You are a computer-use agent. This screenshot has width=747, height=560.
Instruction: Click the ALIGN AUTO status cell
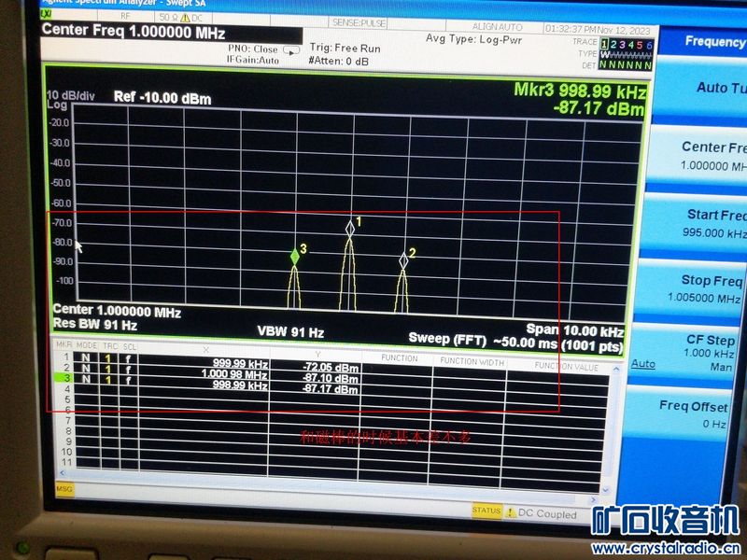pyautogui.click(x=497, y=27)
